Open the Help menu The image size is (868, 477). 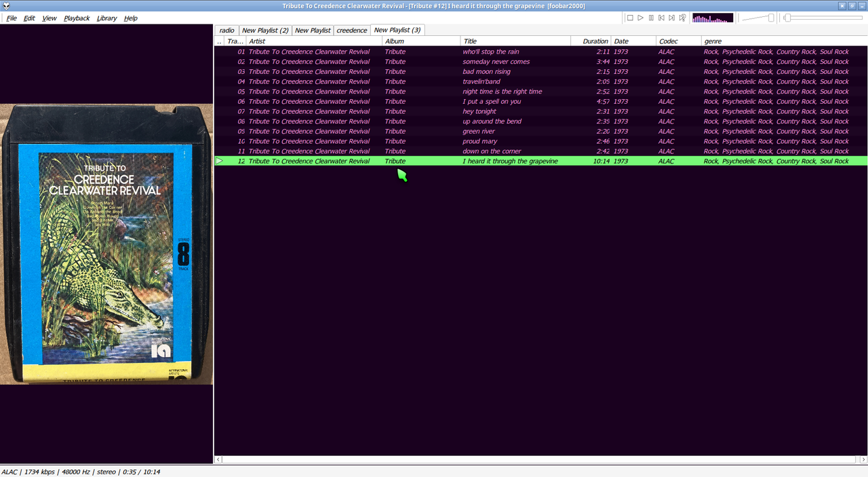[x=131, y=18]
